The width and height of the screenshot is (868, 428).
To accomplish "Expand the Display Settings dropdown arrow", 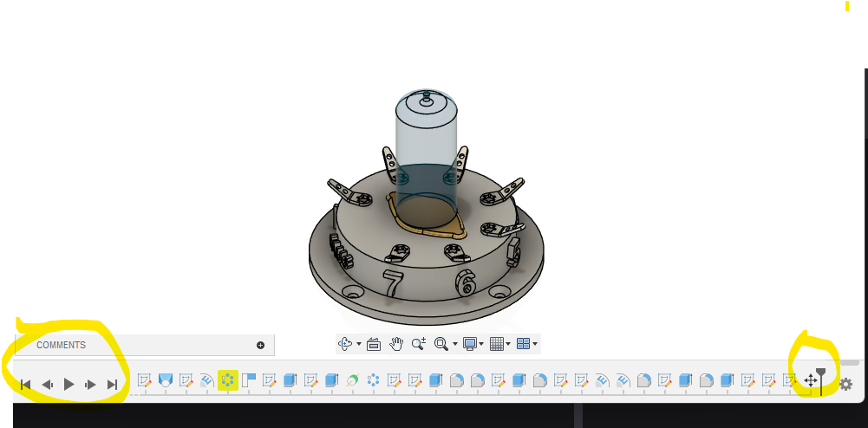I will (x=481, y=344).
